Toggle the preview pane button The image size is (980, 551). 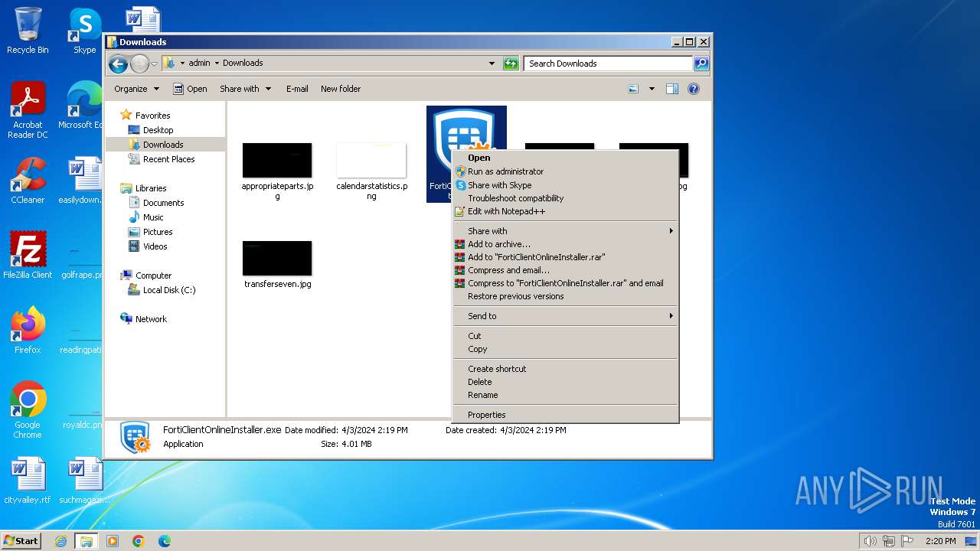coord(672,89)
